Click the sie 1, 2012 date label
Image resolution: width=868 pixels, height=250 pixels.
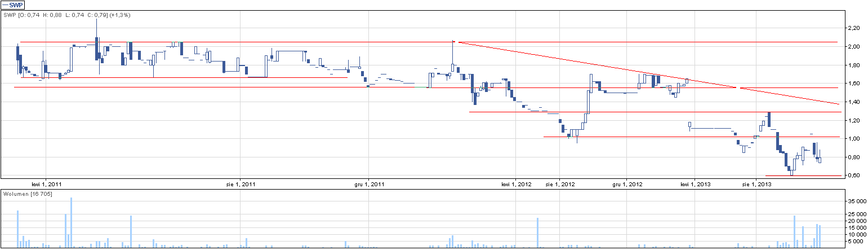tap(560, 184)
